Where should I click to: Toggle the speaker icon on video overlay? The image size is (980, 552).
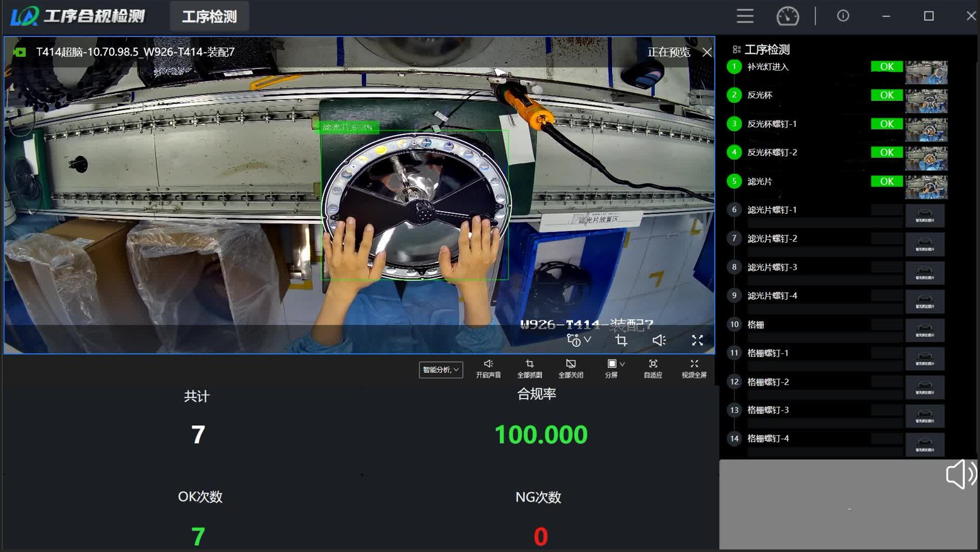click(659, 341)
